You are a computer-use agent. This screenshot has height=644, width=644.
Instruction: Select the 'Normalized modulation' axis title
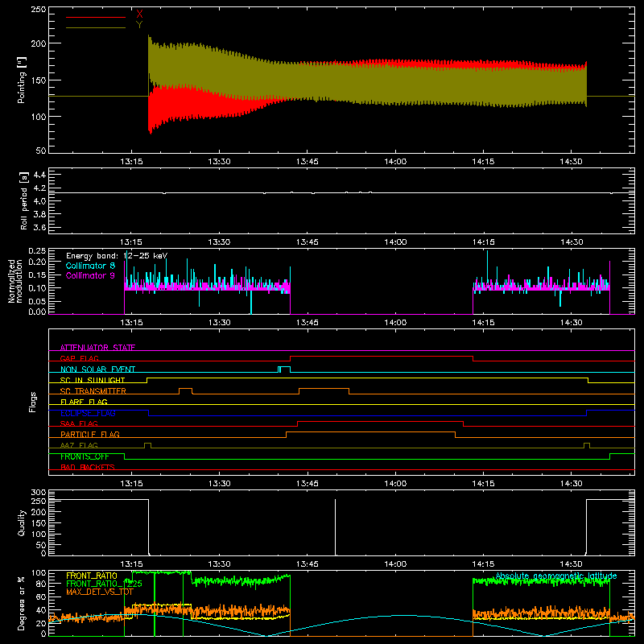pyautogui.click(x=16, y=281)
